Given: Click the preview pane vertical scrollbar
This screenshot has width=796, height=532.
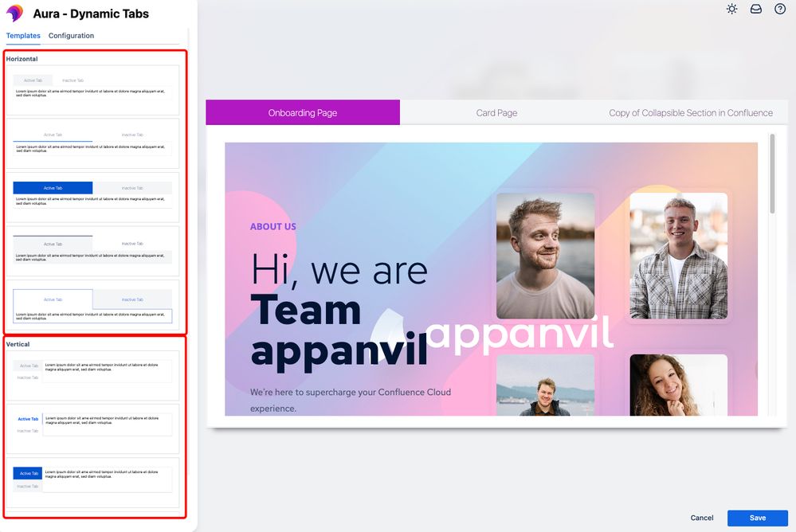Looking at the screenshot, I should click(772, 174).
